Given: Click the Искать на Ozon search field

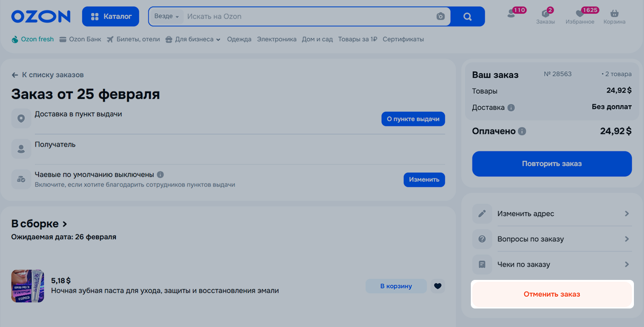Looking at the screenshot, I should point(307,16).
